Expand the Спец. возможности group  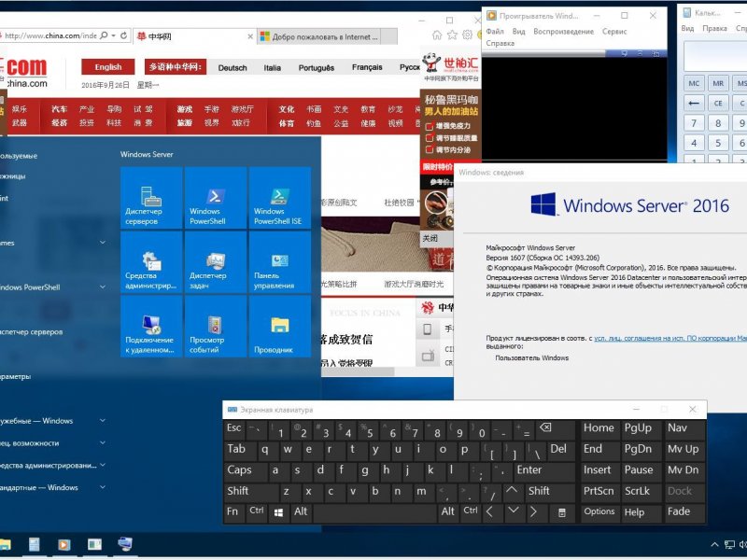103,442
